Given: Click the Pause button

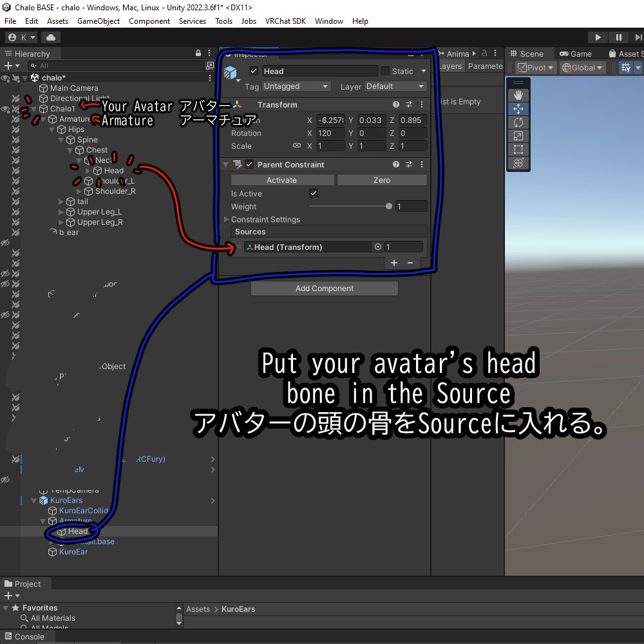Looking at the screenshot, I should click(618, 37).
